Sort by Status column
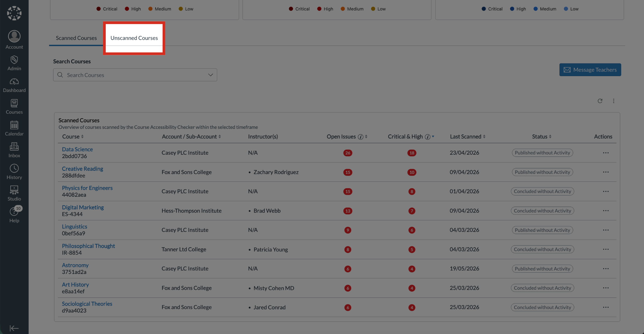 [542, 136]
